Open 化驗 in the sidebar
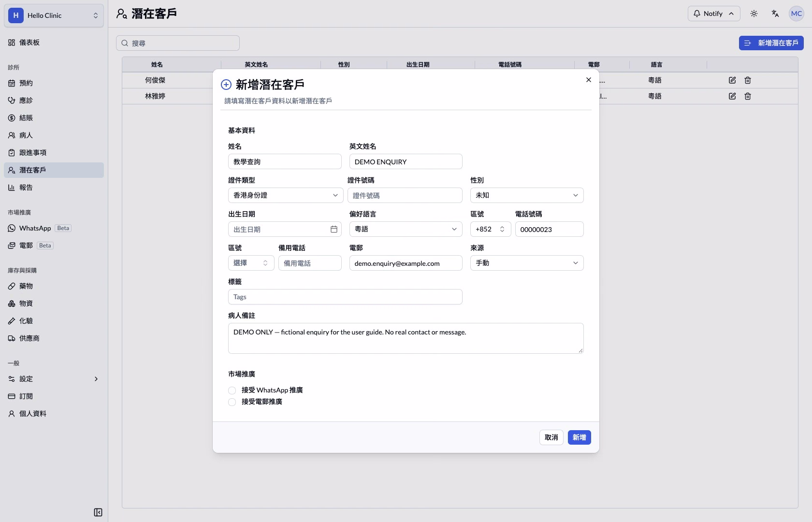This screenshot has height=522, width=812. pos(54,321)
